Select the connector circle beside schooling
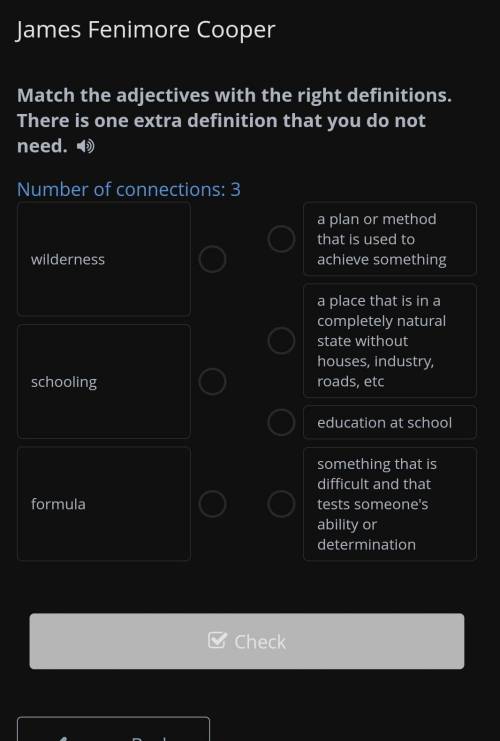500x741 pixels. (212, 381)
